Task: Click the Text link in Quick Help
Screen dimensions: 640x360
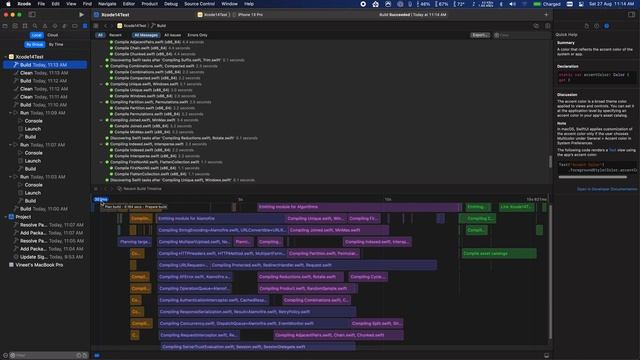Action: click(x=612, y=150)
